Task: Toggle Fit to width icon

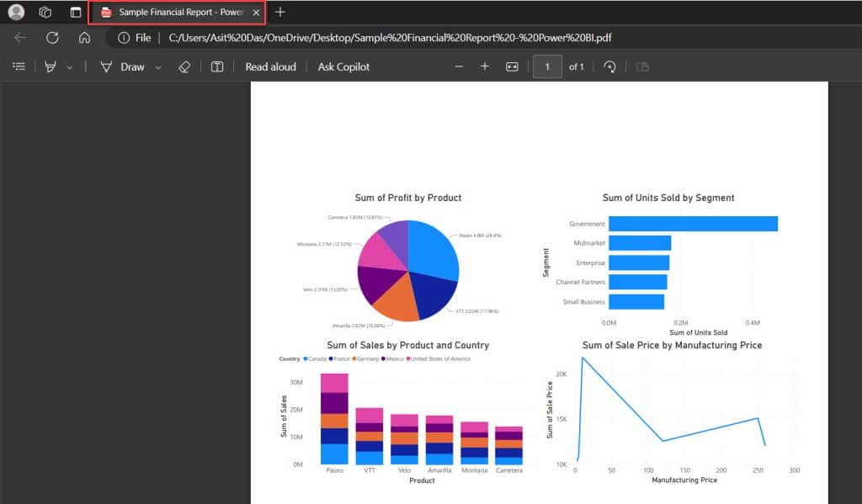Action: point(512,66)
